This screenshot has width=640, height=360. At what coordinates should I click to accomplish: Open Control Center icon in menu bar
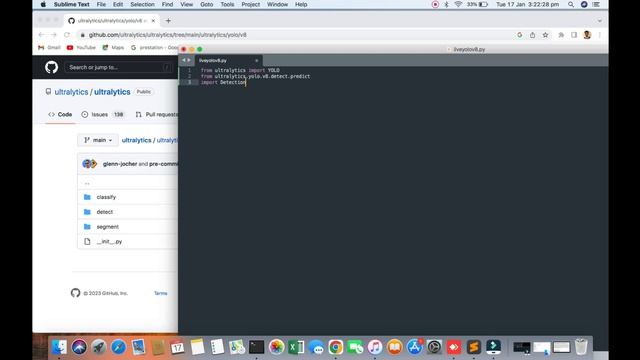coord(596,4)
